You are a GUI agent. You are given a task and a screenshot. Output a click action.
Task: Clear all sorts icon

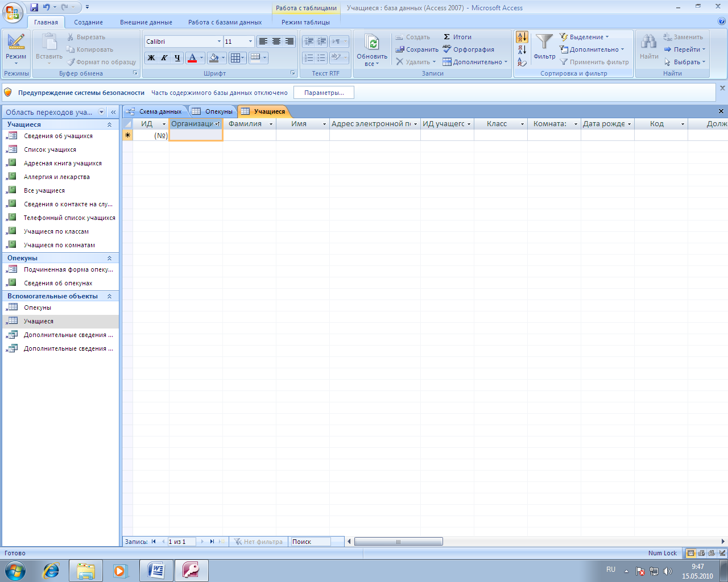(522, 63)
